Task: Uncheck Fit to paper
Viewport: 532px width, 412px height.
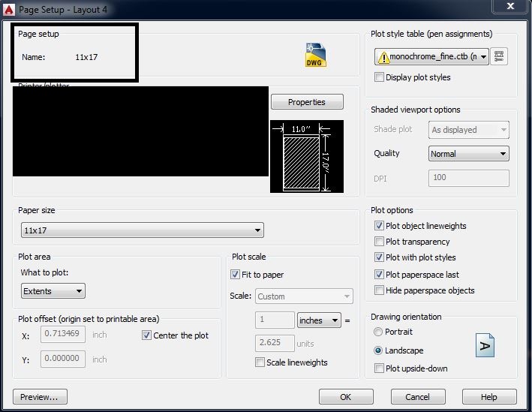Action: coord(235,274)
